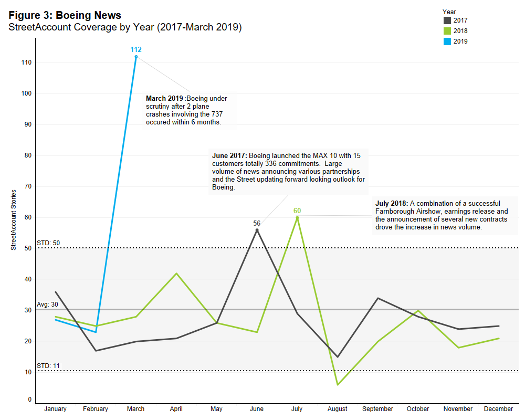Click the 90 y-axis tick label
Image resolution: width=525 pixels, height=420 pixels.
[x=28, y=124]
